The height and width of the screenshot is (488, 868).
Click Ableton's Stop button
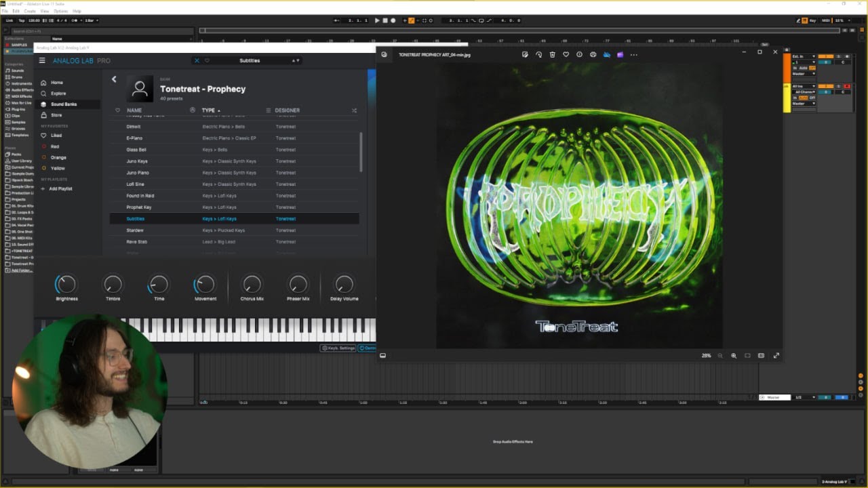click(385, 20)
